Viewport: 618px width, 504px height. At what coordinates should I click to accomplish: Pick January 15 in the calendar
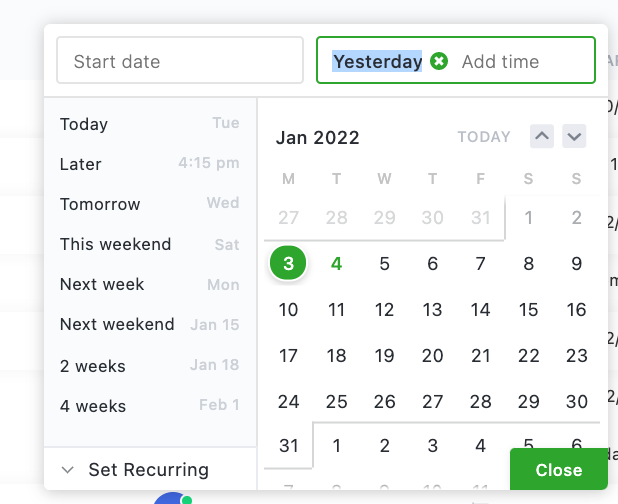tap(528, 309)
